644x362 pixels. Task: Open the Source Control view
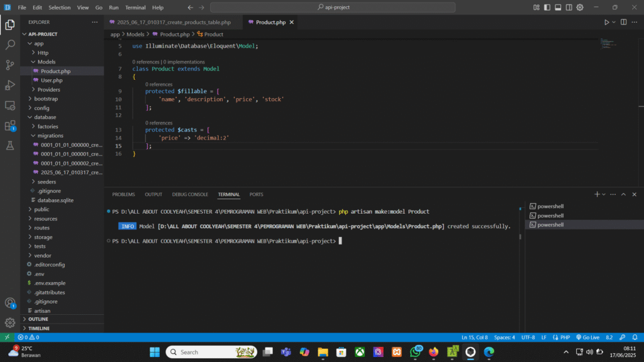point(10,65)
